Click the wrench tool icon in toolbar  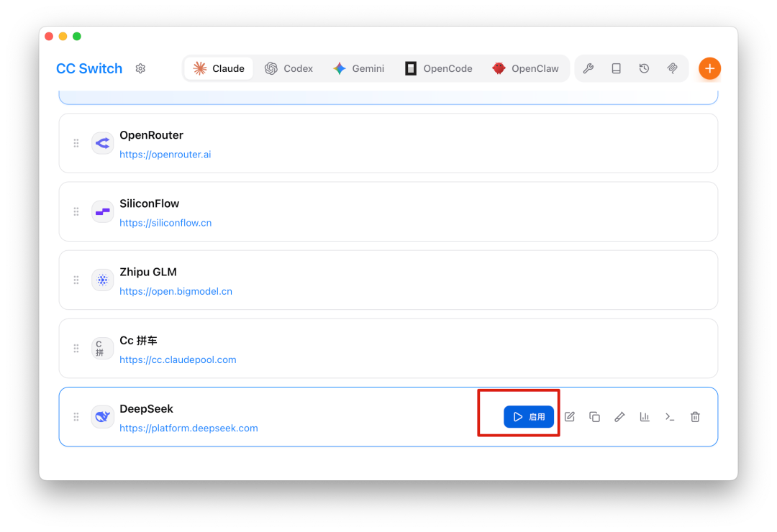(x=589, y=68)
